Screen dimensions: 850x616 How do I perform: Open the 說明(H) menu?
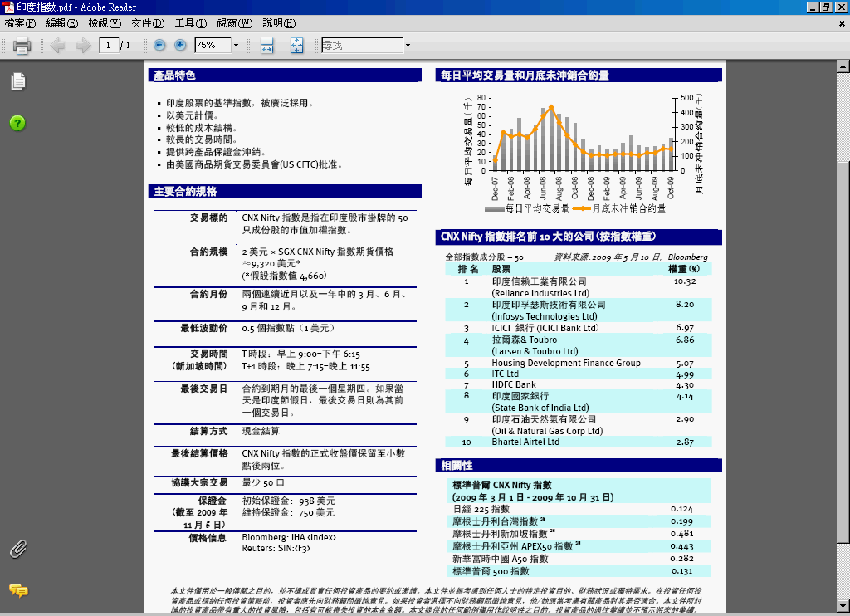click(279, 23)
